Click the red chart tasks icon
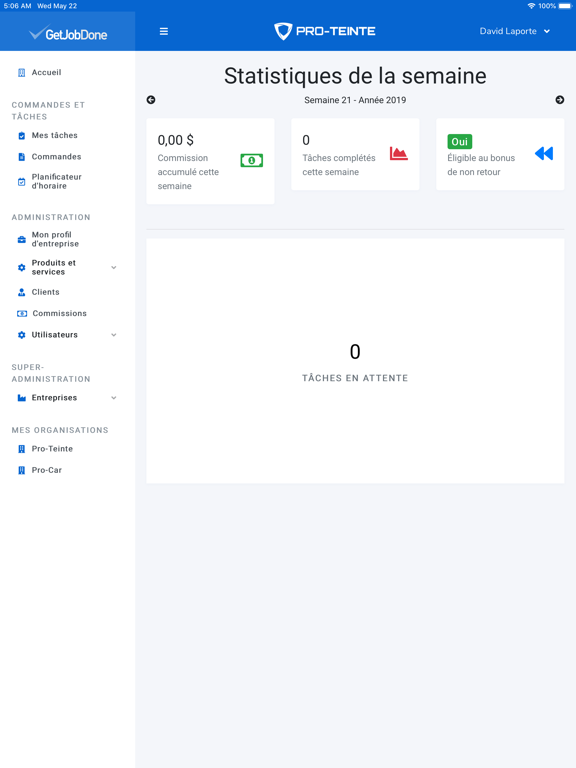576x768 pixels. (399, 153)
